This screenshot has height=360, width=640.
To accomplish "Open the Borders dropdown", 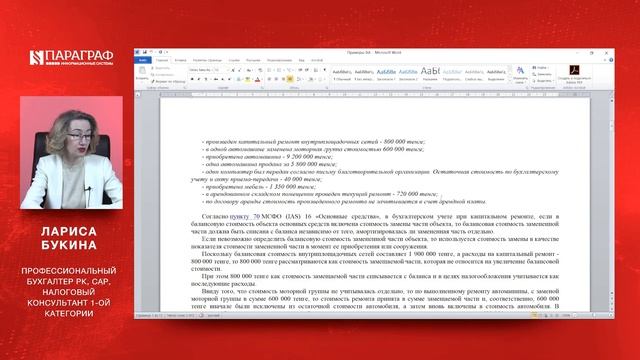I will (320, 79).
